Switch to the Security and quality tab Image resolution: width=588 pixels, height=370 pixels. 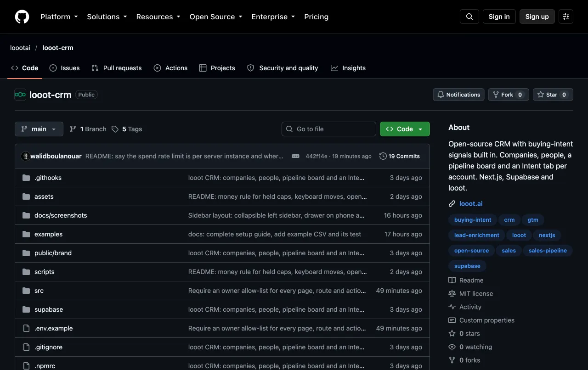(x=283, y=68)
